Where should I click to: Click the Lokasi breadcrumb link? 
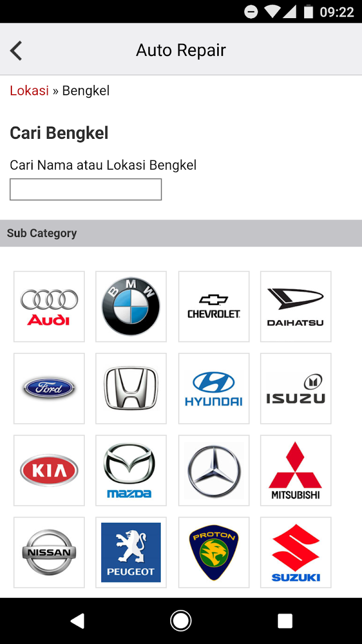coord(29,91)
